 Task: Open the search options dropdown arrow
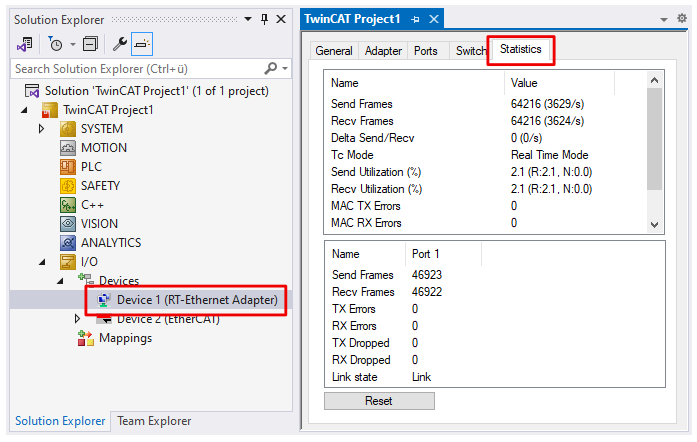[285, 68]
